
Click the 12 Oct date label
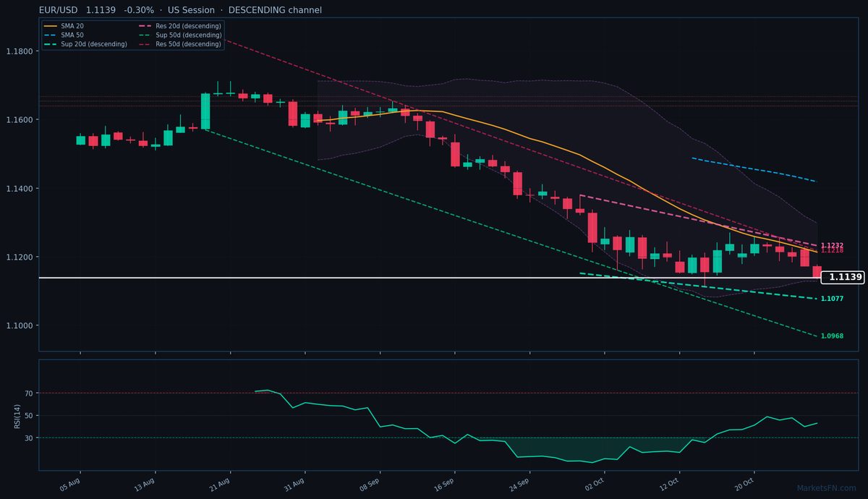669,485
